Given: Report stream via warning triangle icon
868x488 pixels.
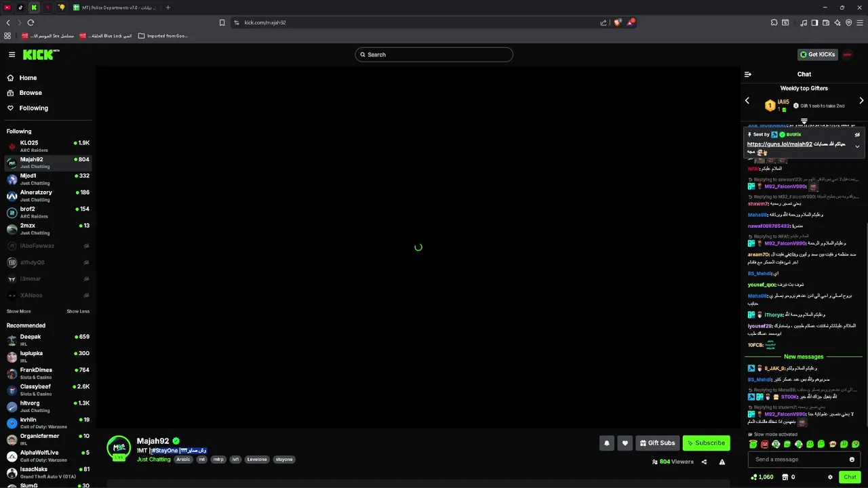Looking at the screenshot, I should tap(722, 462).
